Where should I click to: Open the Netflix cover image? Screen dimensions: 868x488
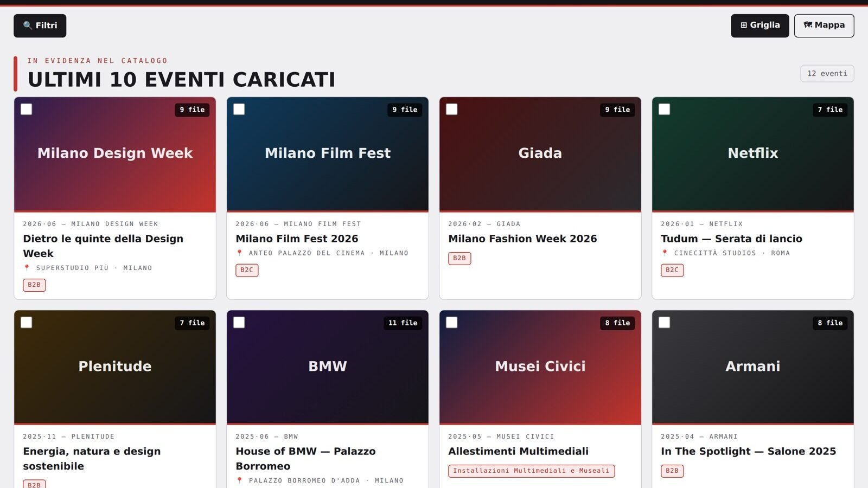click(x=753, y=155)
